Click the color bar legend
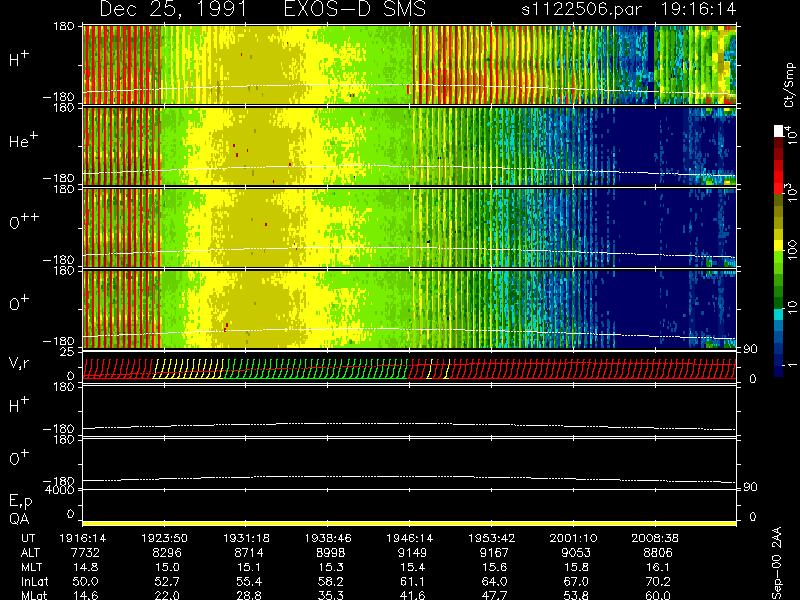Viewport: 800px width, 600px height. click(x=779, y=251)
